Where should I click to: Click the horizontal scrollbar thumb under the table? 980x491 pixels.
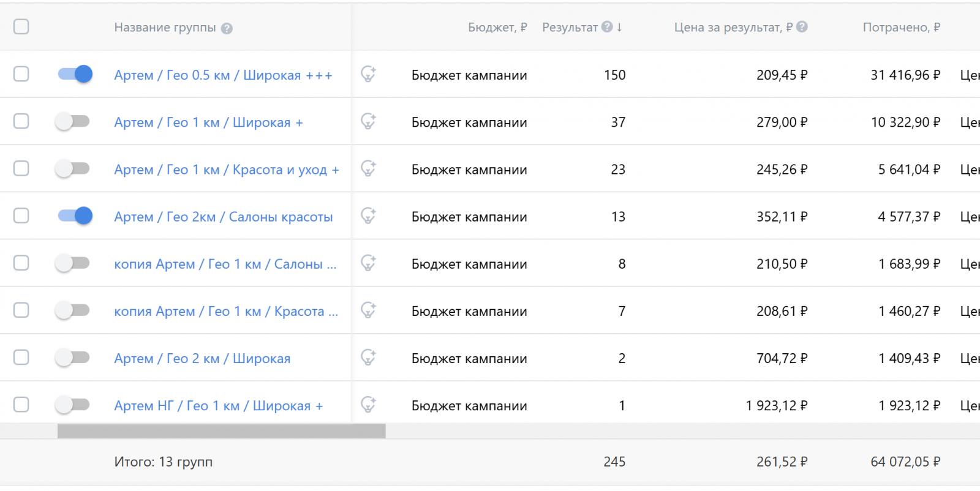coord(221,431)
